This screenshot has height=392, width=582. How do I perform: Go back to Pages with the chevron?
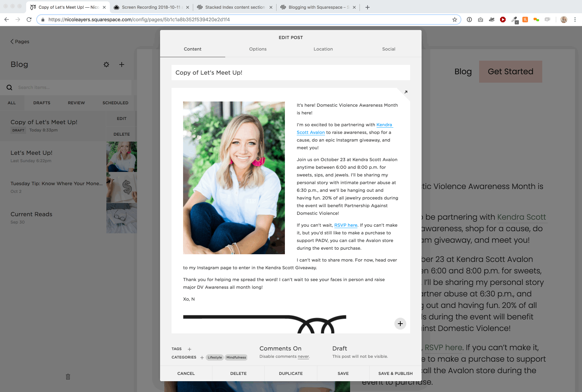click(20, 42)
